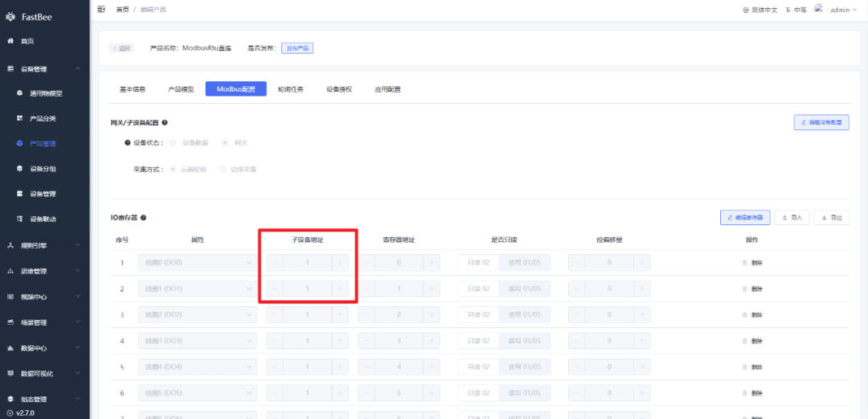Click the home icon next to 首页 in sidebar

pyautogui.click(x=10, y=41)
